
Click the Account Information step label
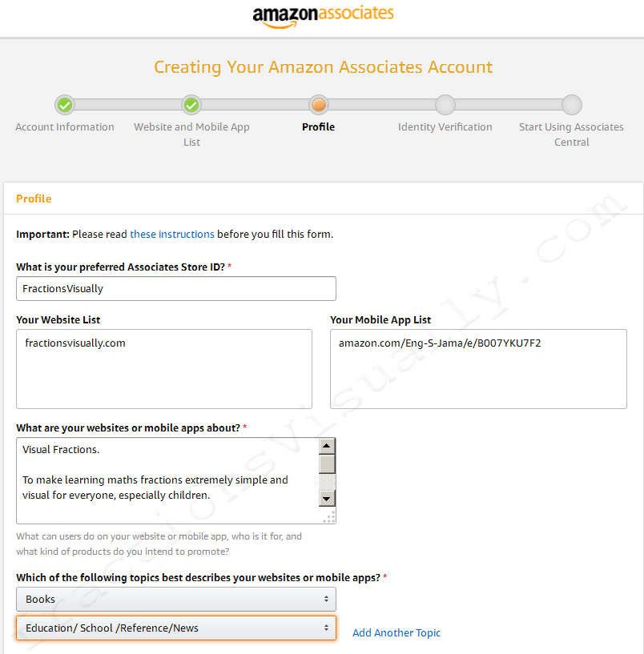pyautogui.click(x=65, y=127)
